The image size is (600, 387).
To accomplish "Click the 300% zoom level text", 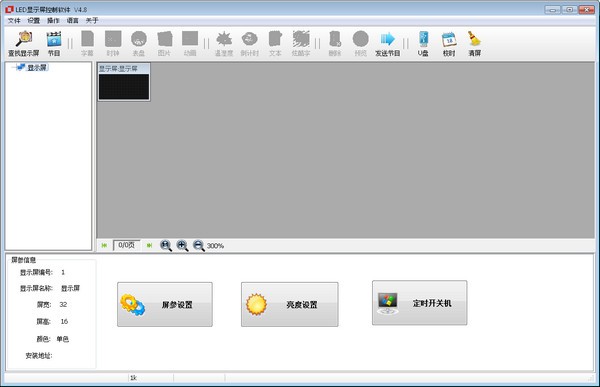I will (x=215, y=246).
